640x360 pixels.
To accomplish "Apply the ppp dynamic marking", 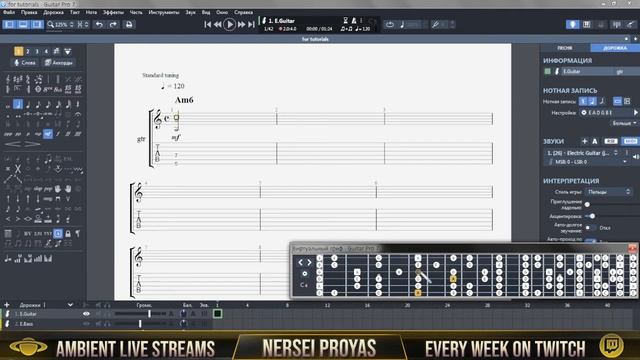I will pyautogui.click(x=8, y=134).
